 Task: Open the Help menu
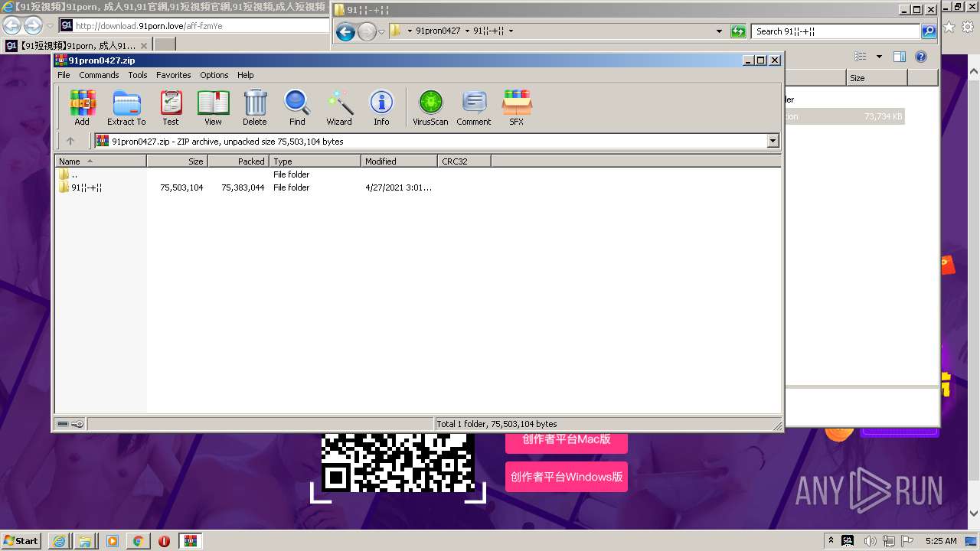tap(245, 75)
